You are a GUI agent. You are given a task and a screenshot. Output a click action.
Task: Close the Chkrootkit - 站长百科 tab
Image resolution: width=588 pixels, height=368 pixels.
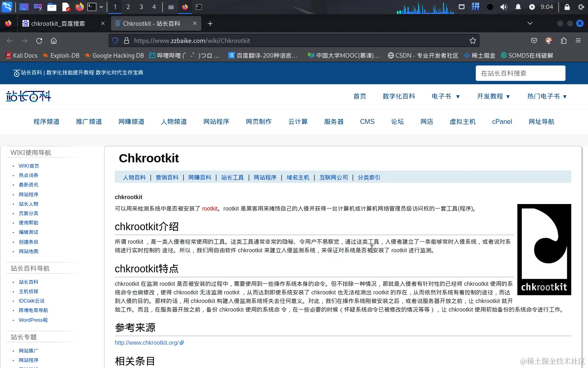tap(195, 24)
